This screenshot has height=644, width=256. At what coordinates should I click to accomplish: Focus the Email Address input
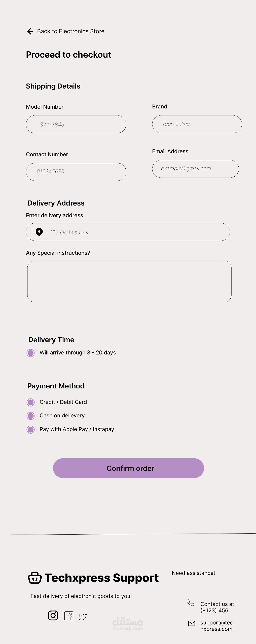(x=195, y=169)
